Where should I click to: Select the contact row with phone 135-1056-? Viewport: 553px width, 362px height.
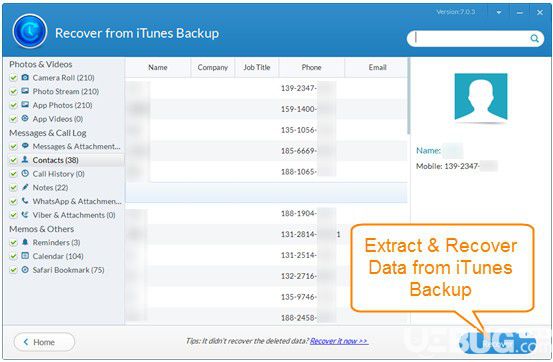(x=266, y=130)
